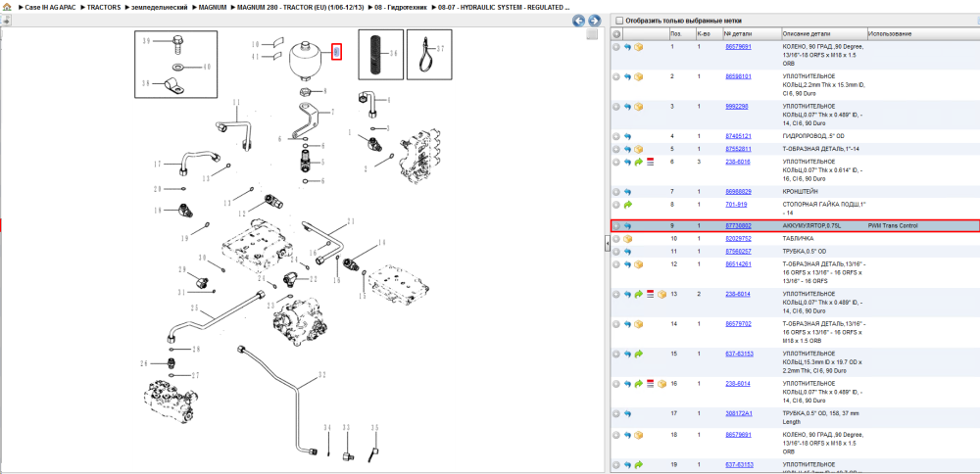Click blue arrow icon for part 9992298

click(627, 107)
